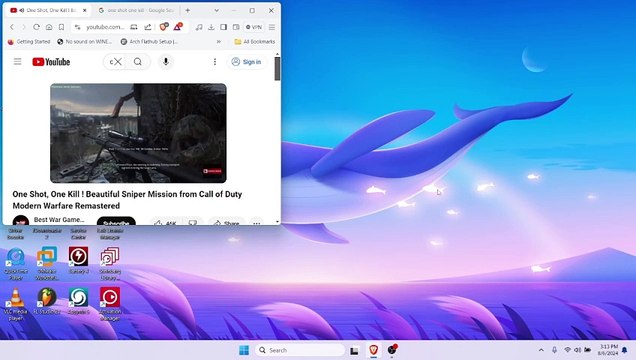Image resolution: width=636 pixels, height=360 pixels.
Task: Subscribe to the channel
Action: 116,221
